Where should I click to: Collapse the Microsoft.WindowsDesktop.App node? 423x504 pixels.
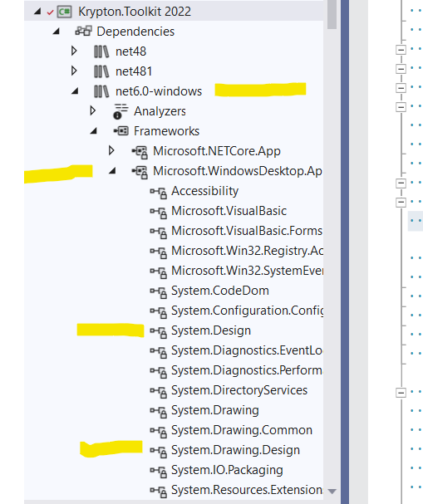112,171
